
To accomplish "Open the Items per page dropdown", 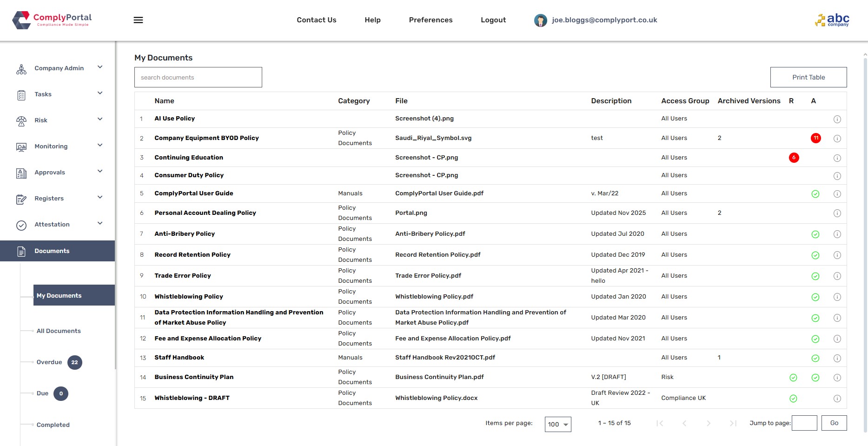I will tap(557, 424).
